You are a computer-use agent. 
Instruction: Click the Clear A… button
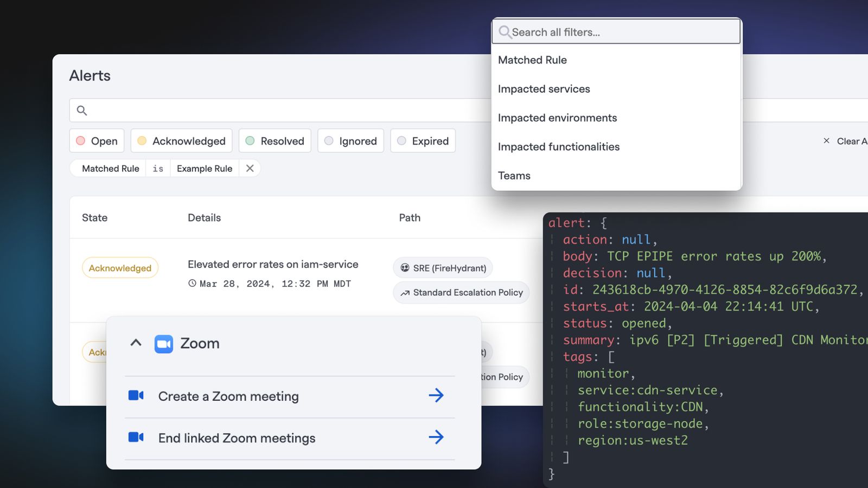[845, 141]
